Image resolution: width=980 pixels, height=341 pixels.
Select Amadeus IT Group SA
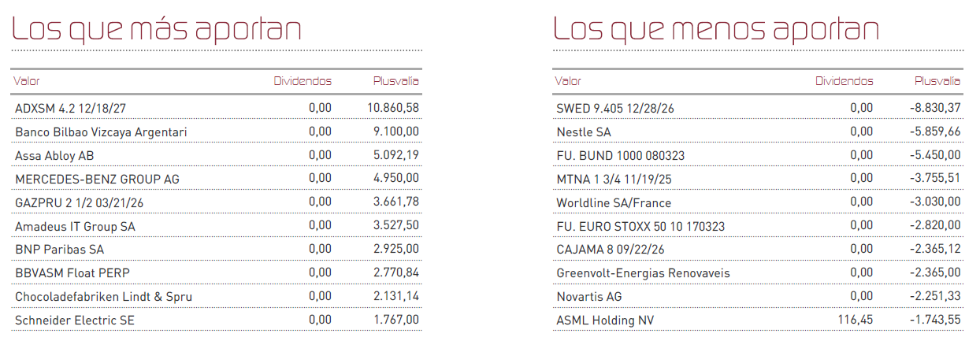click(76, 226)
